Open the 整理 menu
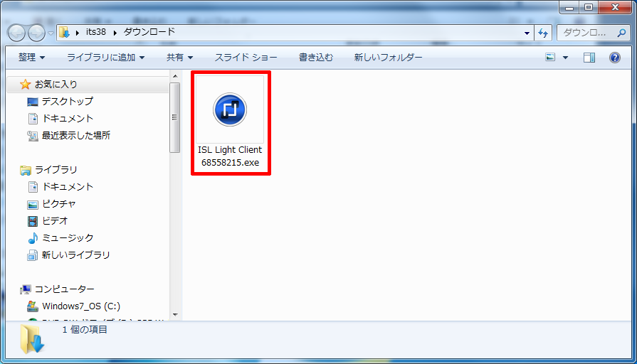This screenshot has height=364, width=637. point(31,58)
